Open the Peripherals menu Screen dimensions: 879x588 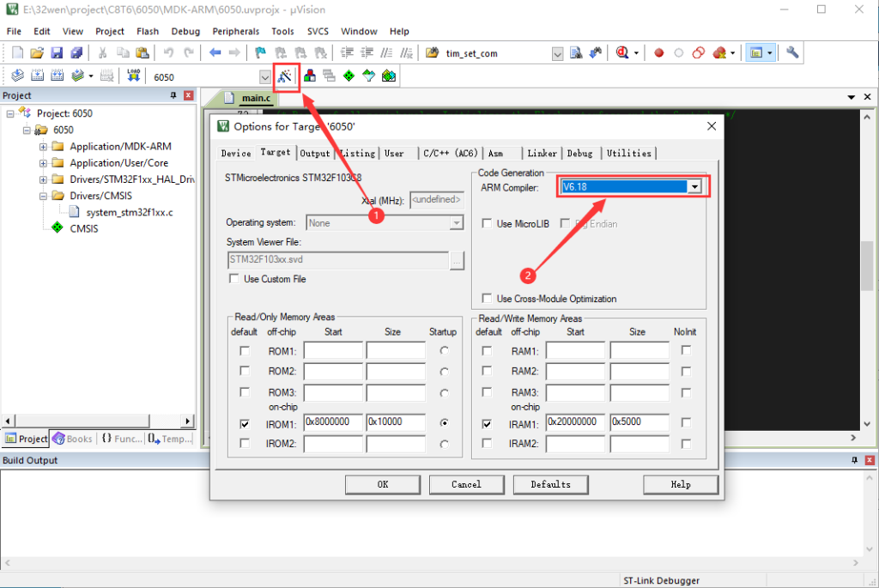(x=235, y=32)
